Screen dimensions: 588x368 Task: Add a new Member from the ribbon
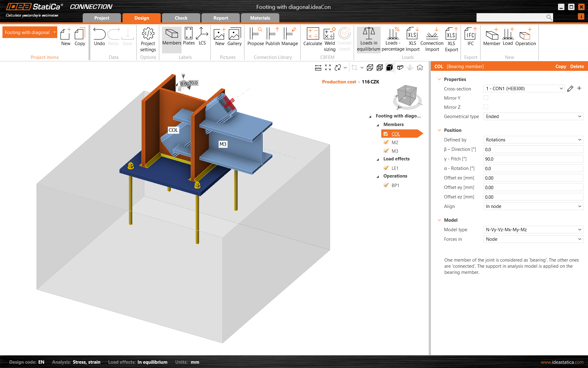point(492,36)
